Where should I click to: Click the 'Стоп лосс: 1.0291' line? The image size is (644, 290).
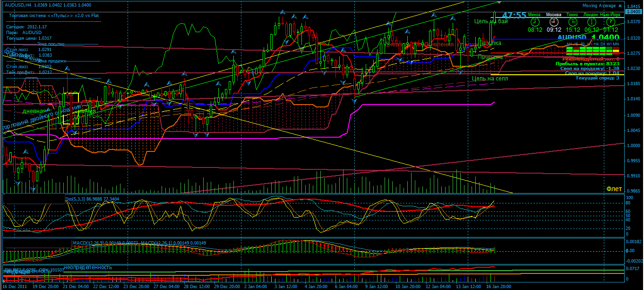click(29, 49)
